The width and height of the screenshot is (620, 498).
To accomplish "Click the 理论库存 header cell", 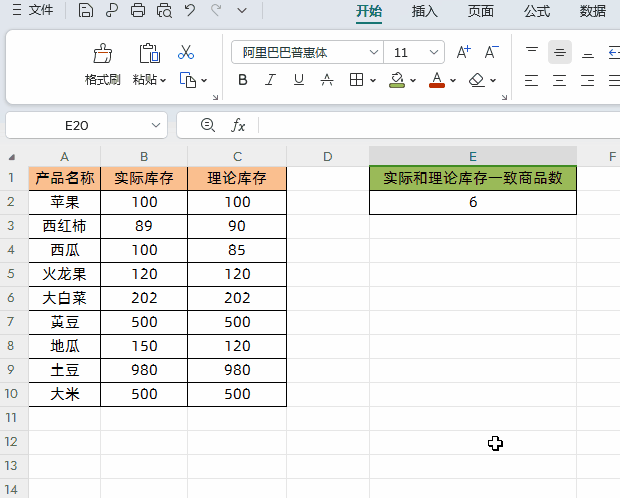I will point(237,178).
